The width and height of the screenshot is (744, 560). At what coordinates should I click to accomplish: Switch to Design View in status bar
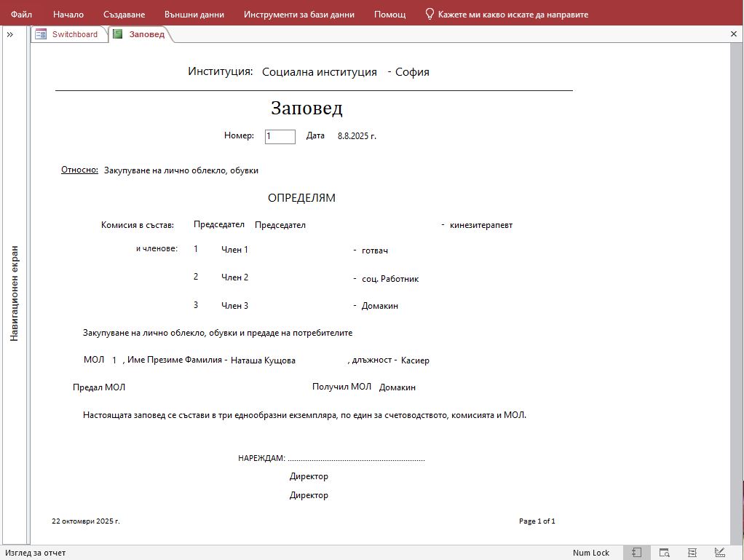pyautogui.click(x=719, y=553)
